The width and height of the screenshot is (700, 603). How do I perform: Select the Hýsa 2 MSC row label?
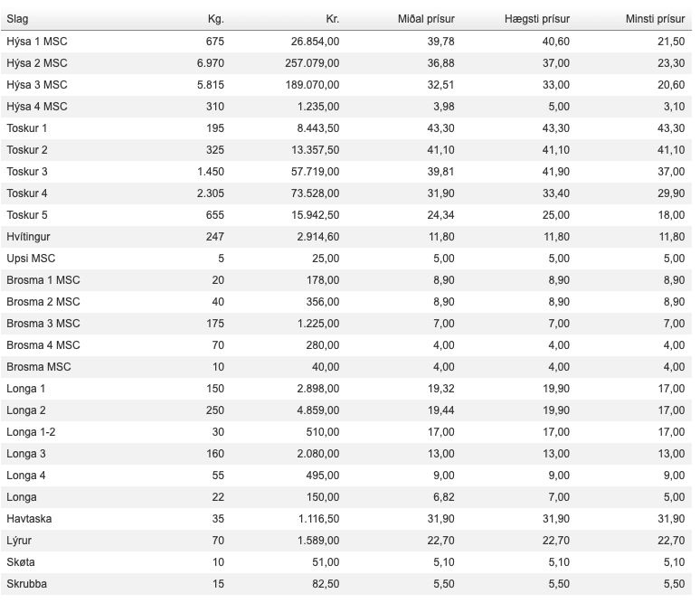(36, 63)
